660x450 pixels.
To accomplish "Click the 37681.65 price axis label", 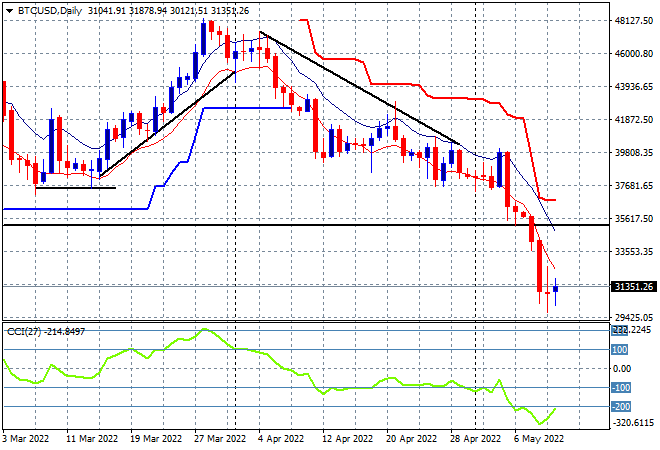I will tap(634, 186).
